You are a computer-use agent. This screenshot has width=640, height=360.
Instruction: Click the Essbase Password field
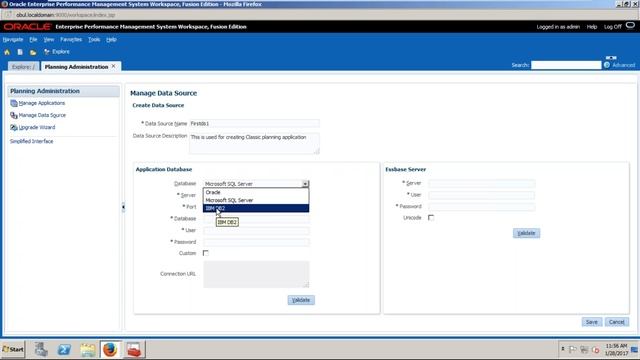click(482, 207)
